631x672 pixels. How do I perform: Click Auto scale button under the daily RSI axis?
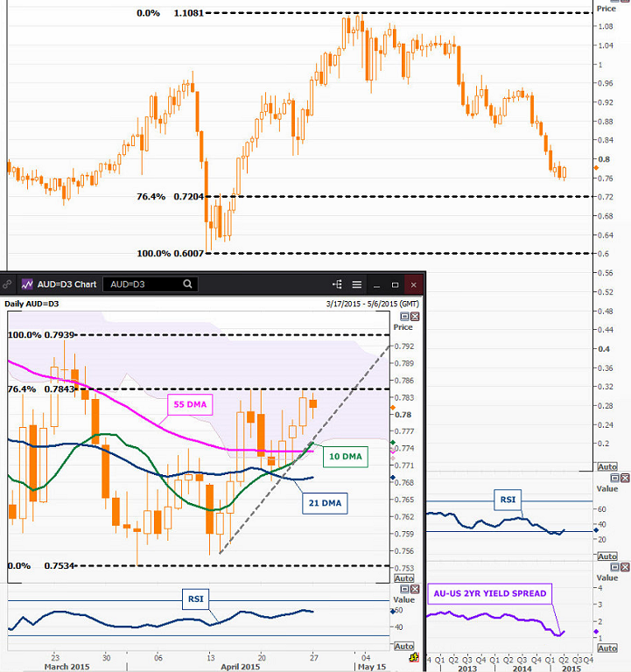pyautogui.click(x=404, y=646)
